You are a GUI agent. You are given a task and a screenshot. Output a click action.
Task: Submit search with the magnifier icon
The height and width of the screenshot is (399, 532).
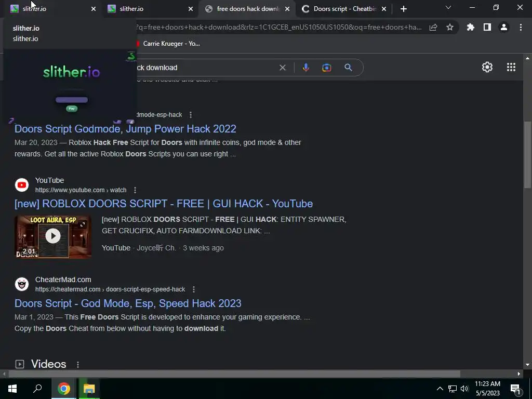[x=348, y=68]
